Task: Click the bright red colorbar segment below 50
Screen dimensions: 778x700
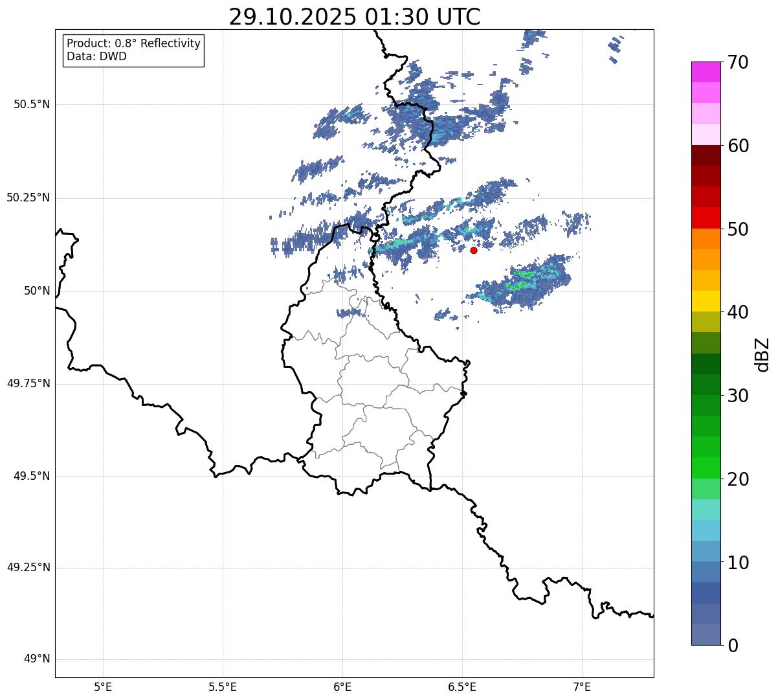Action: coord(706,218)
